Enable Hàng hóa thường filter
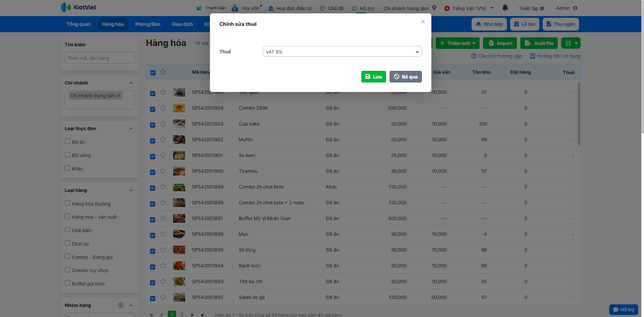Image resolution: width=644 pixels, height=317 pixels. (68, 203)
